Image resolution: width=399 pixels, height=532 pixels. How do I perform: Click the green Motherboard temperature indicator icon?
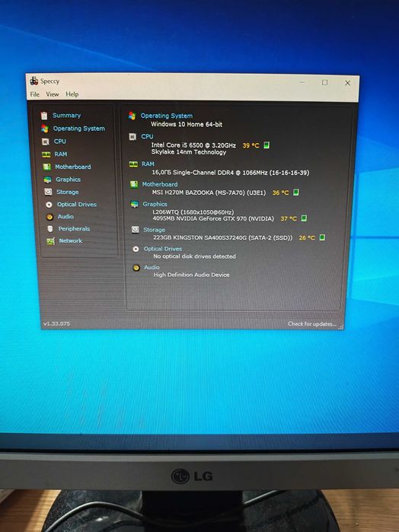tap(296, 193)
